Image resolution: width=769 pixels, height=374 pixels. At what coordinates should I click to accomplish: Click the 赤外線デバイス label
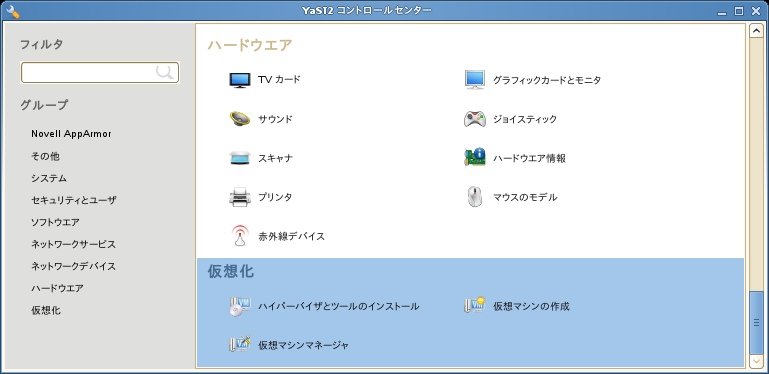pos(291,237)
